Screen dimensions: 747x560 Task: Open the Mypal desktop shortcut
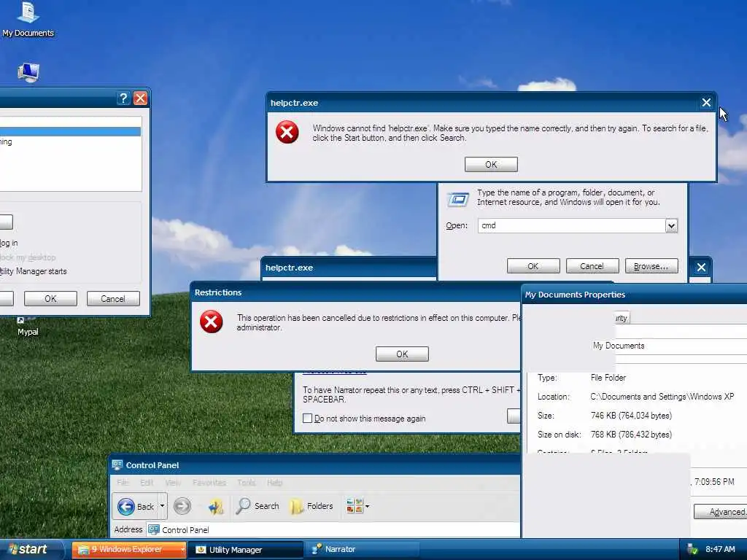click(x=28, y=327)
